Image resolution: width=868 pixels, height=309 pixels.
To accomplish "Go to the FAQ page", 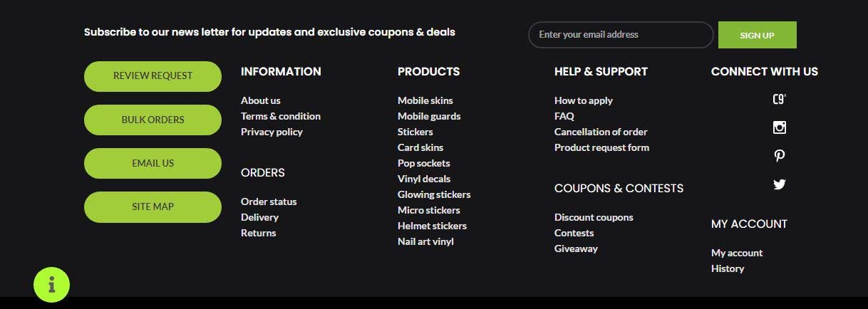I will (x=564, y=116).
